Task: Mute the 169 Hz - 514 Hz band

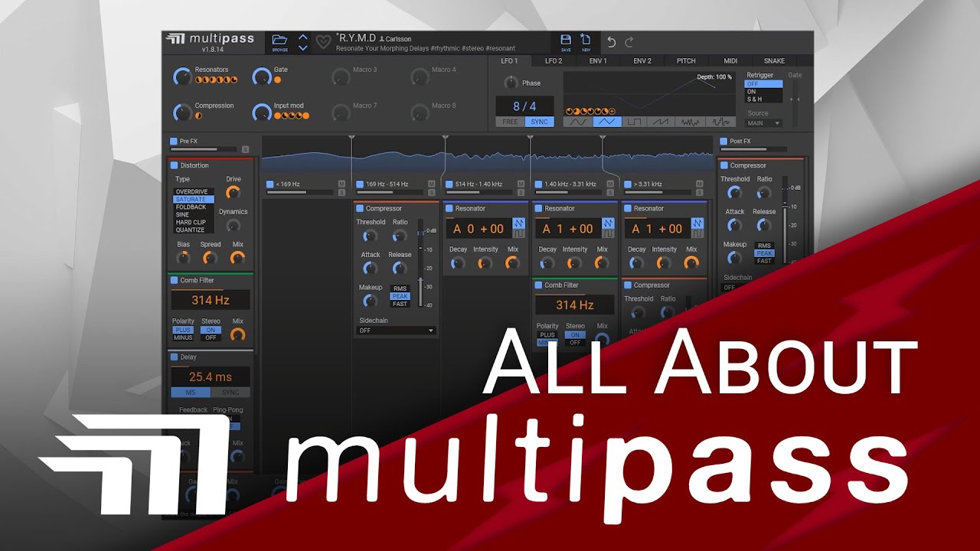Action: [x=431, y=184]
